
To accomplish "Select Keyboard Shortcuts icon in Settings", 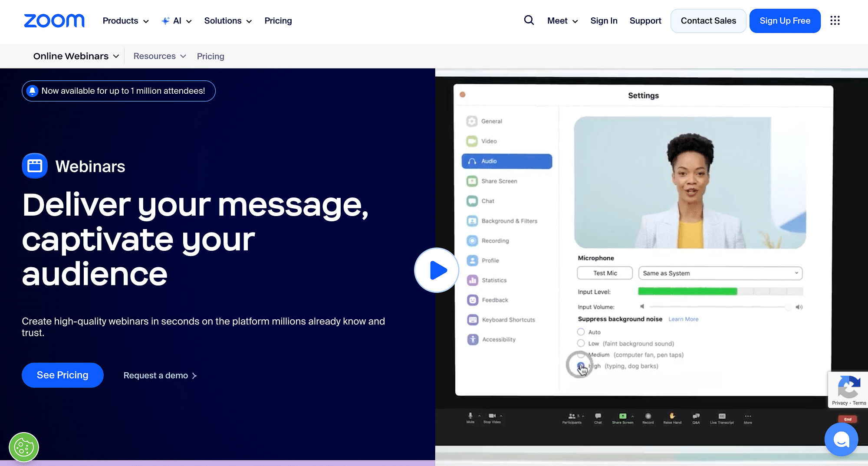I will click(473, 320).
